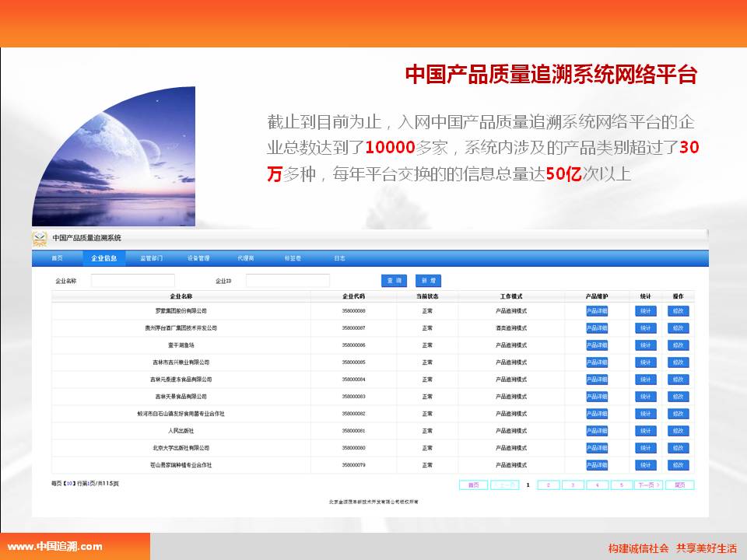
Task: Open the 监管部门 tab
Action: click(152, 258)
